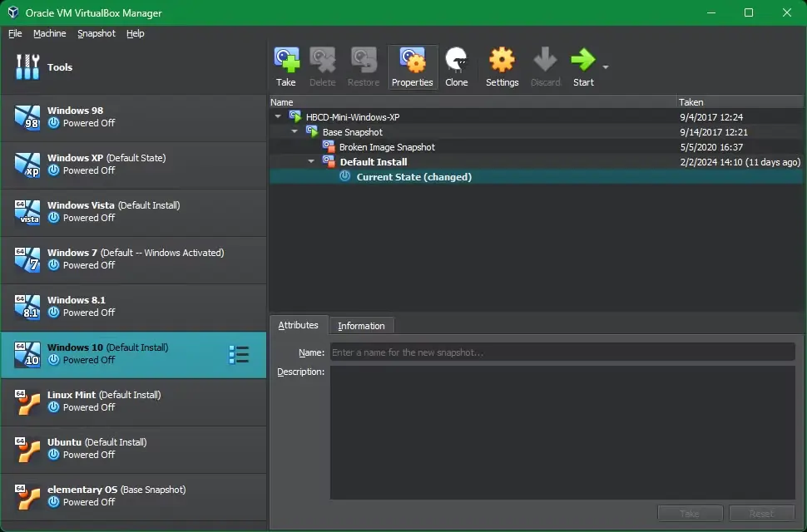Collapse the HBCD-Mini-Windows-XP snapshot node
The height and width of the screenshot is (532, 807).
click(278, 116)
